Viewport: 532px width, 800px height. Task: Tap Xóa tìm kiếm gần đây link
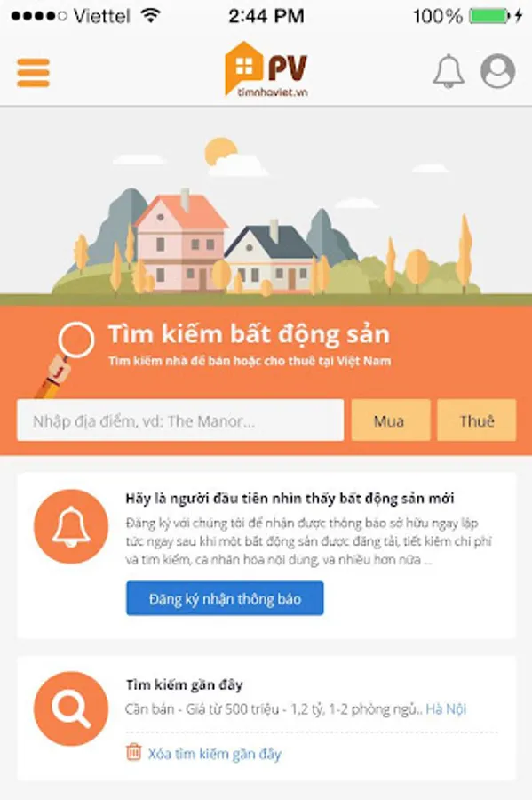pos(215,754)
